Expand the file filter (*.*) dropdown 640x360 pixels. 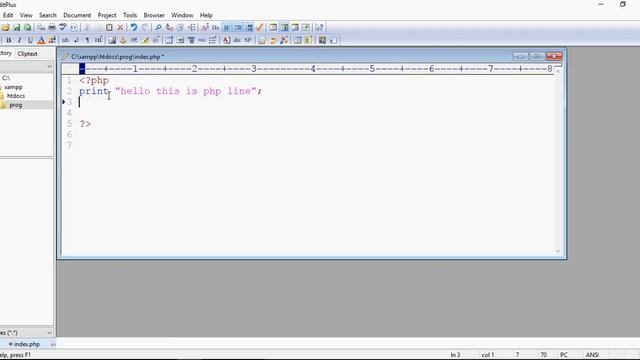point(49,333)
